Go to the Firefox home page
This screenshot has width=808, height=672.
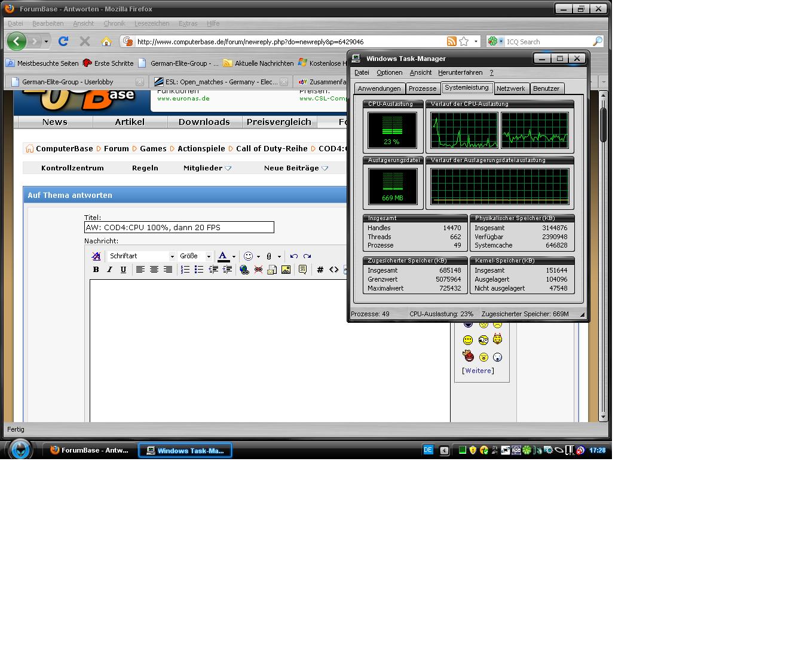(x=106, y=41)
